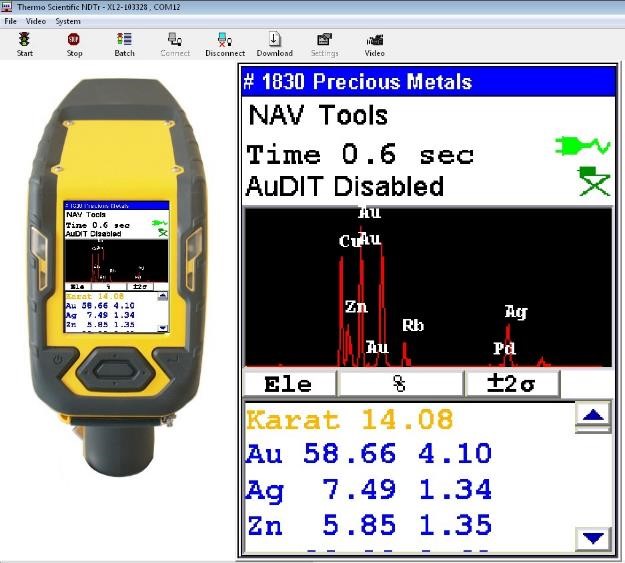This screenshot has width=625, height=563.
Task: Click the small screen on the analyzer image
Action: (x=116, y=266)
